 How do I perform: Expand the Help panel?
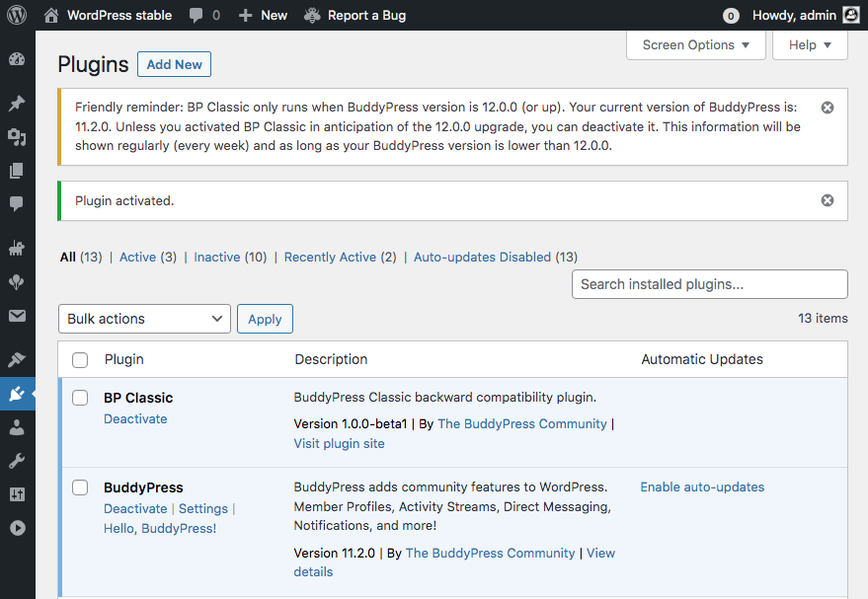[x=810, y=44]
